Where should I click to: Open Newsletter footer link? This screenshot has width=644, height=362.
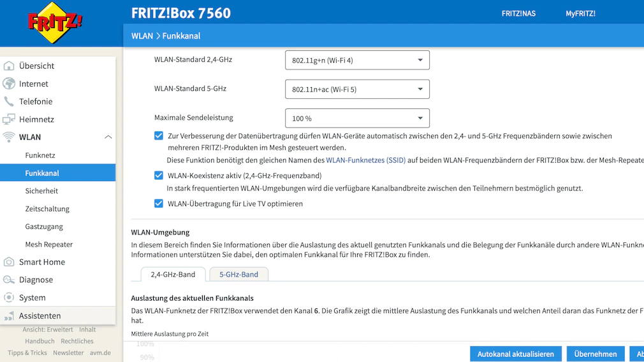68,352
